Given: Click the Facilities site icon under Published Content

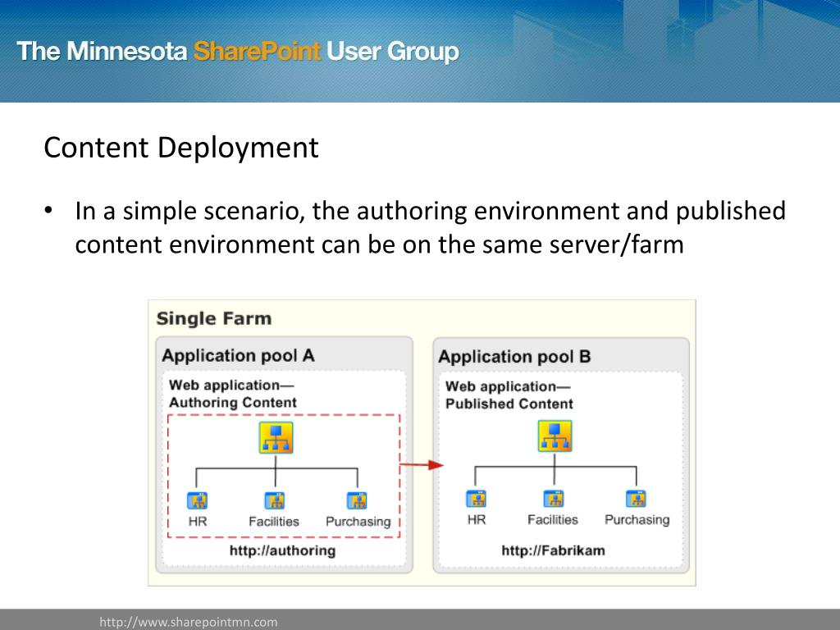Looking at the screenshot, I should [x=554, y=499].
